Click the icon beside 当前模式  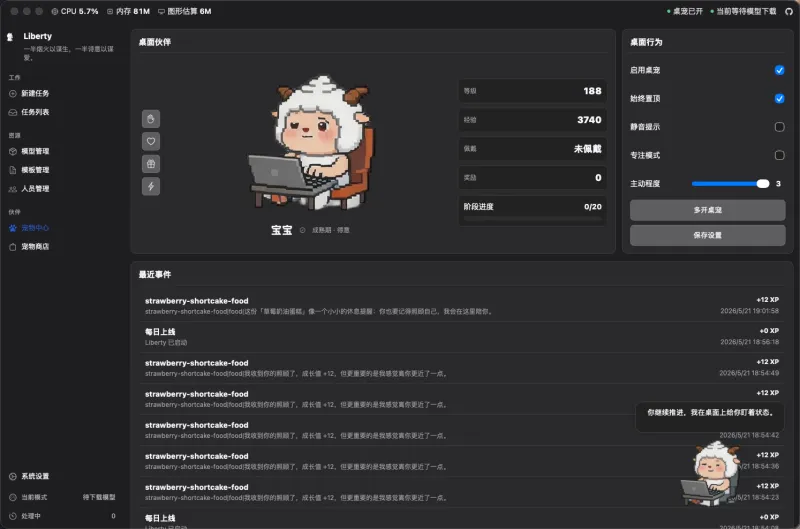pos(13,497)
